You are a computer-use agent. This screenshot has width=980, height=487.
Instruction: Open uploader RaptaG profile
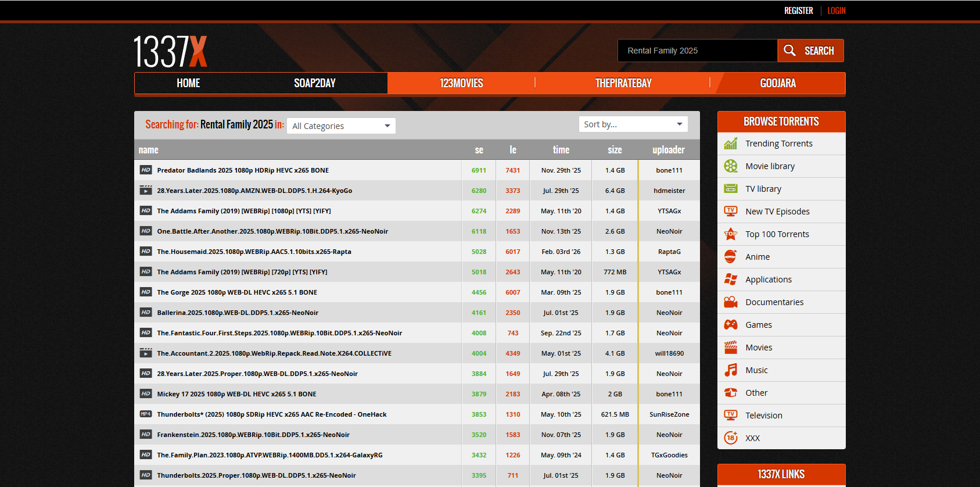coord(669,252)
